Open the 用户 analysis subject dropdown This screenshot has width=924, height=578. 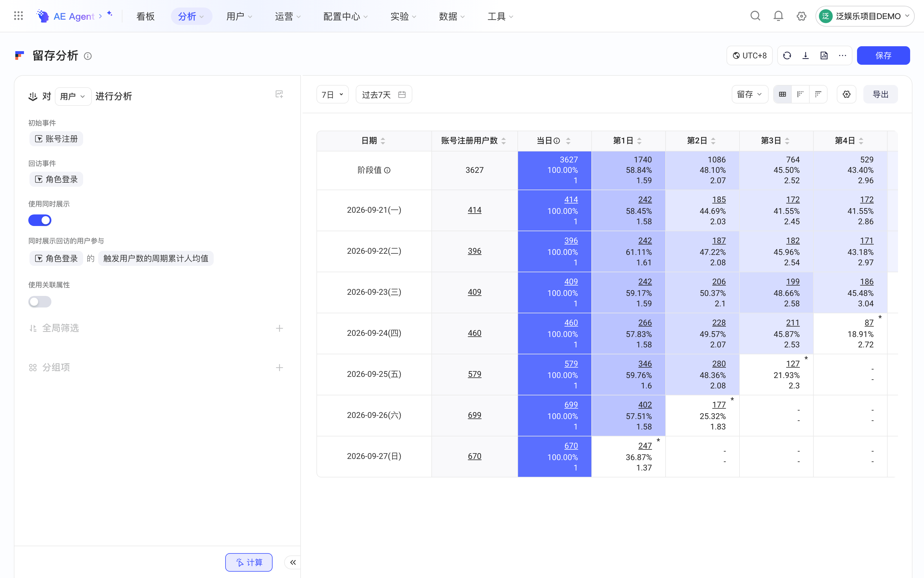tap(73, 96)
